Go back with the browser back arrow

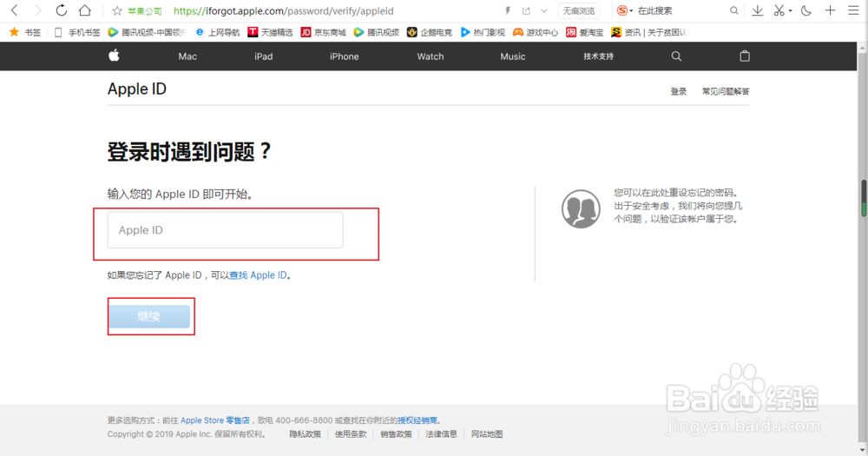pos(15,10)
